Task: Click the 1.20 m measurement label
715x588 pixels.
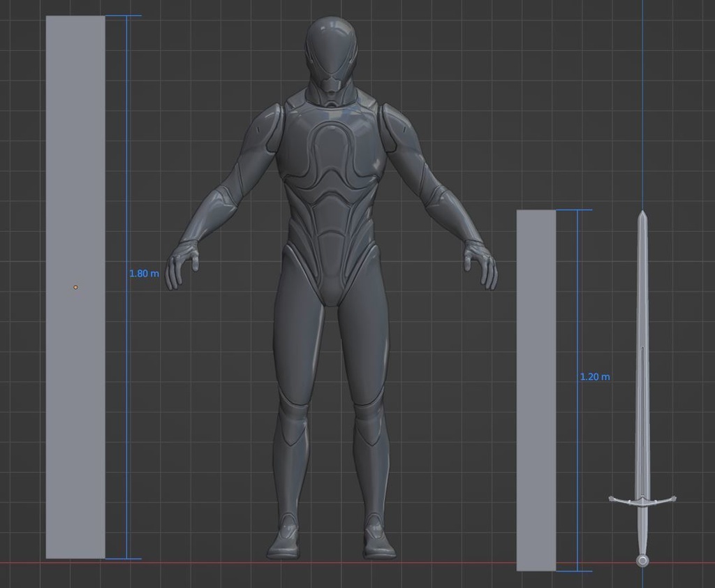Action: point(595,376)
